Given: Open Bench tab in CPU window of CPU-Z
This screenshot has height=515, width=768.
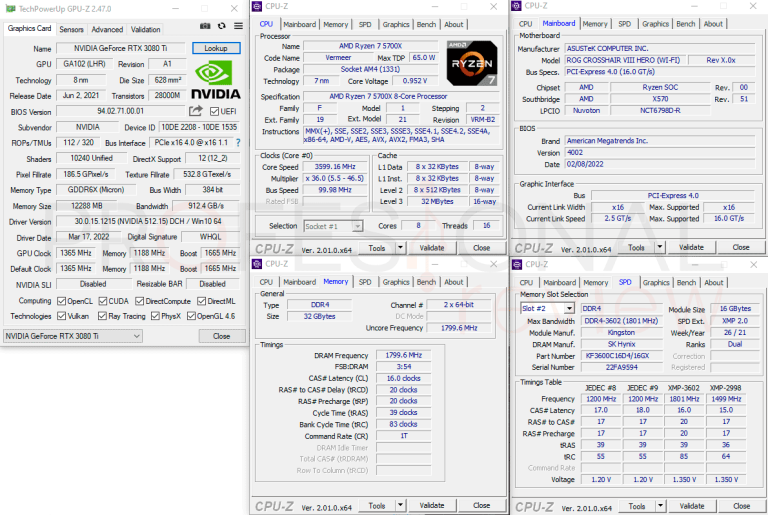Looking at the screenshot, I should click(426, 24).
